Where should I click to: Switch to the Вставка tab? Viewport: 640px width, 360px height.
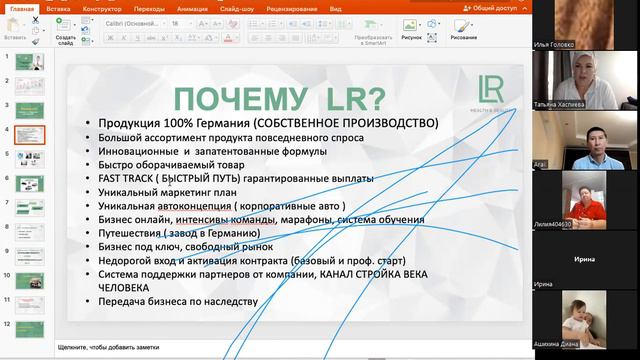click(58, 9)
